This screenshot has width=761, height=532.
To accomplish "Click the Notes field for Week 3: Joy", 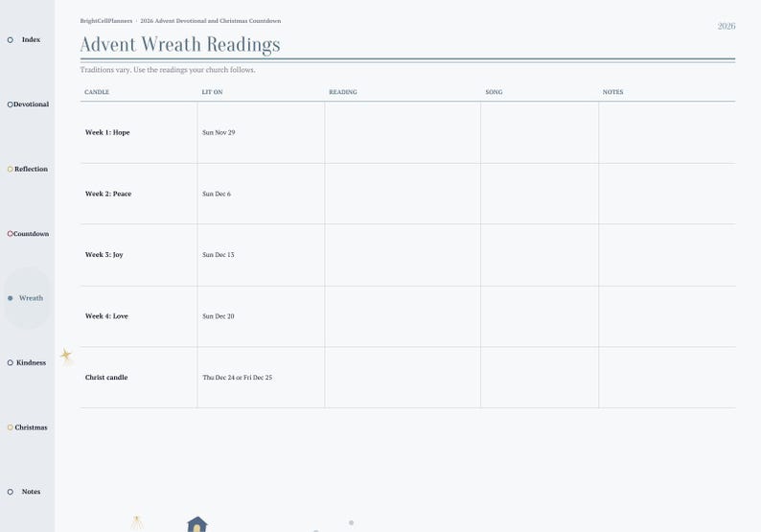I will pos(667,255).
